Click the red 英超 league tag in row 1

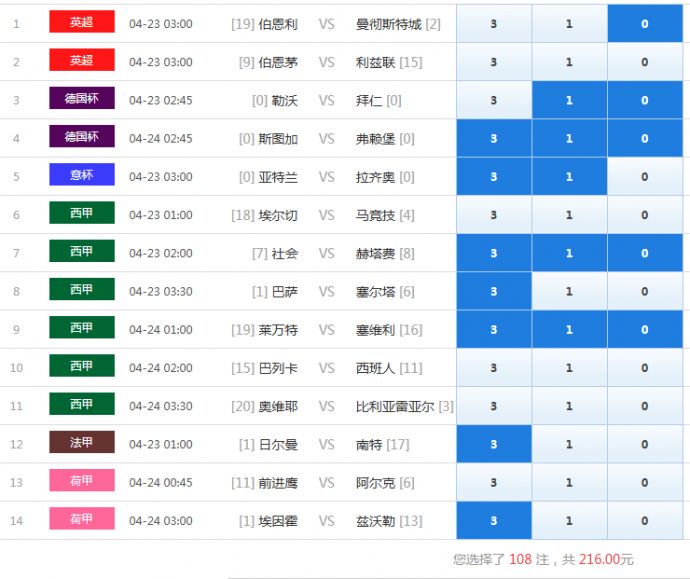point(82,23)
